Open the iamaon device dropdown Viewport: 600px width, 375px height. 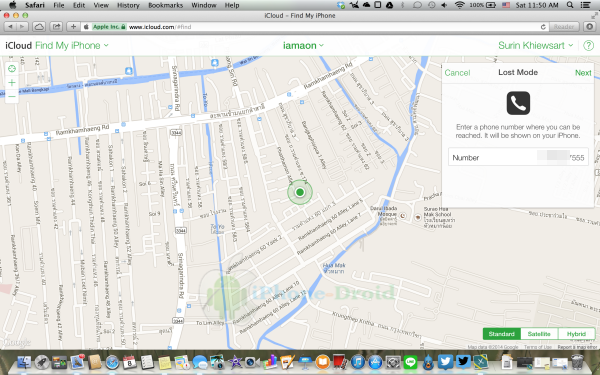303,46
